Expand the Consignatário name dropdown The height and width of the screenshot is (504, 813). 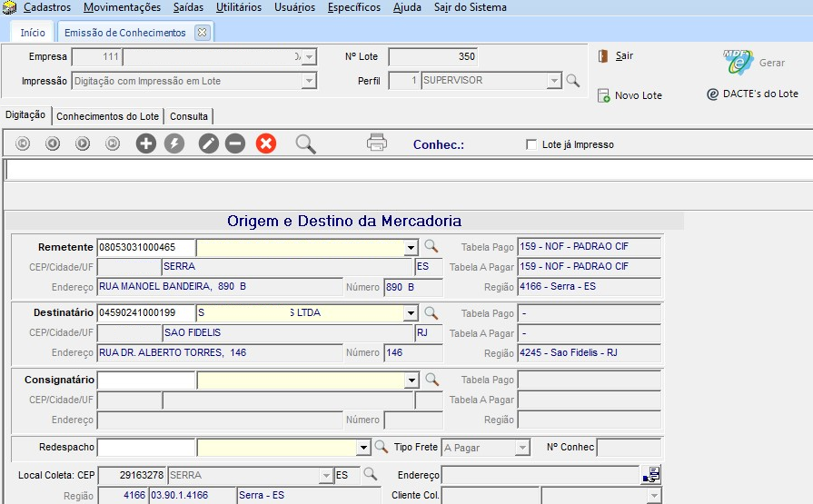[x=411, y=380]
